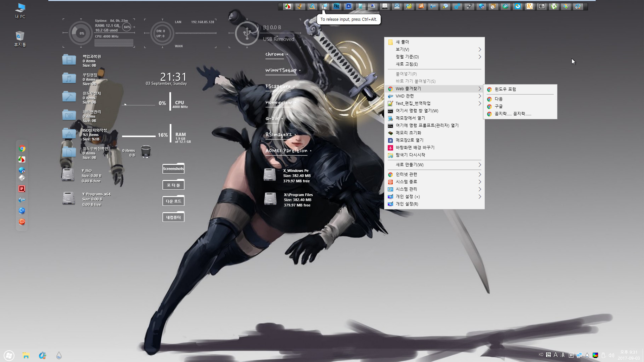Expand the 인터넷 관련 submenu arrow
Screen dimensions: 644x362
point(480,175)
